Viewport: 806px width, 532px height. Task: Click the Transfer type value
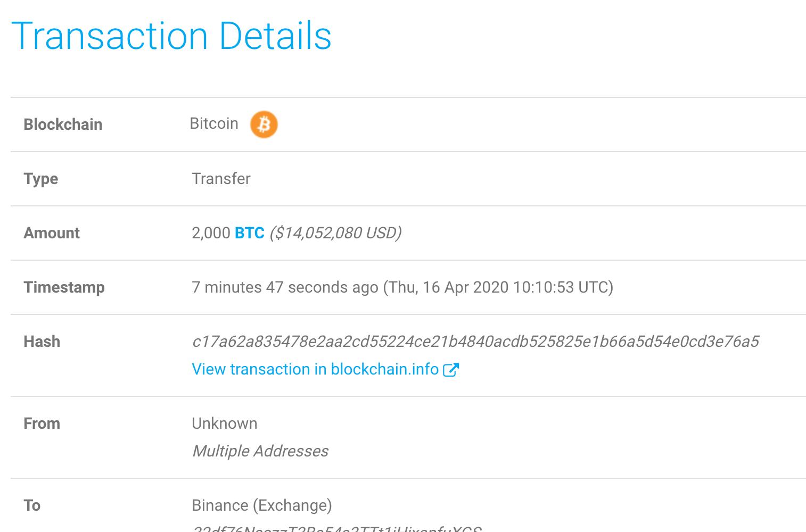[221, 179]
